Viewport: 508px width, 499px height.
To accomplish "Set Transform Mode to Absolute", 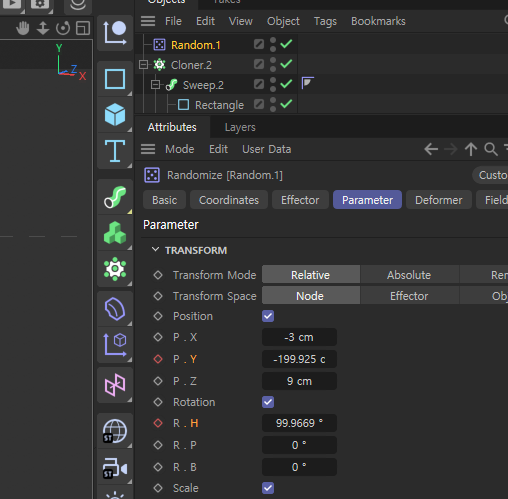I will tap(409, 275).
